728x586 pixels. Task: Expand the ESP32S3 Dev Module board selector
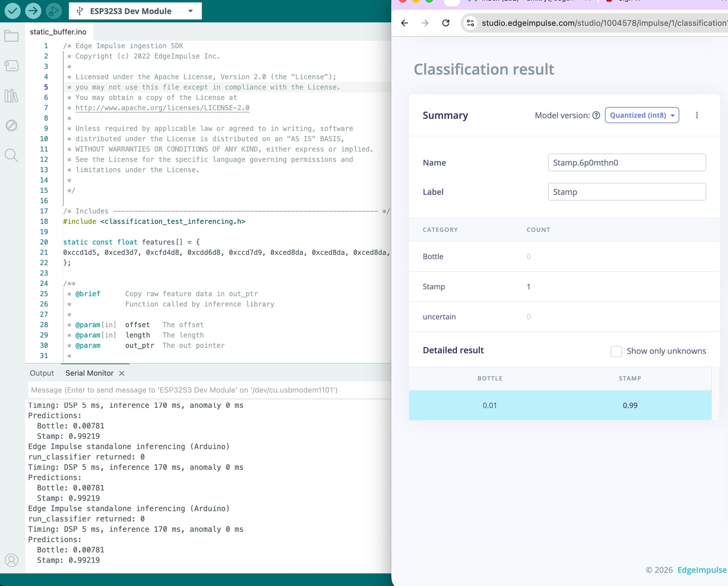click(135, 11)
